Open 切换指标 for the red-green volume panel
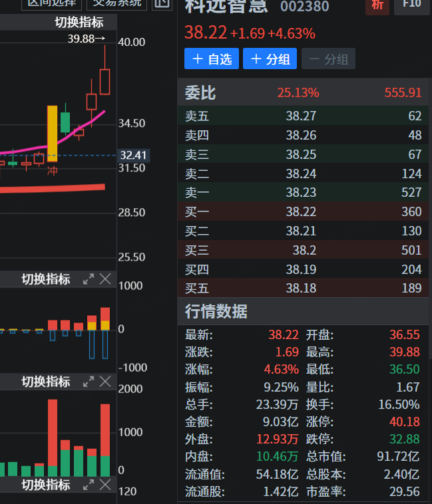 [46, 382]
